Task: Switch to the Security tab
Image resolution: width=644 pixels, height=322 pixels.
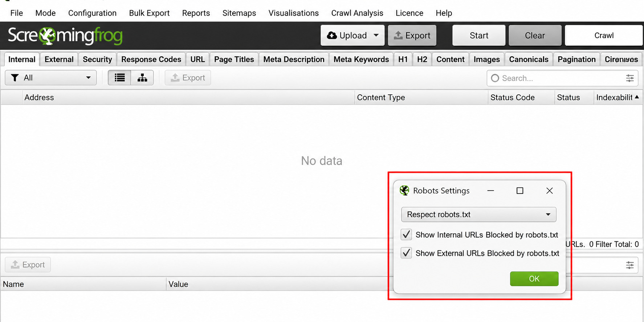Action: [x=97, y=60]
